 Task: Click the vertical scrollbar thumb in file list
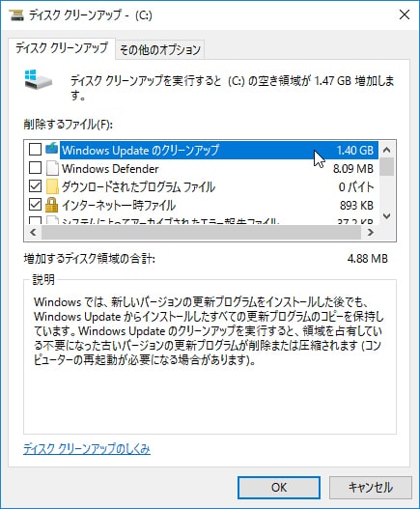pos(386,167)
